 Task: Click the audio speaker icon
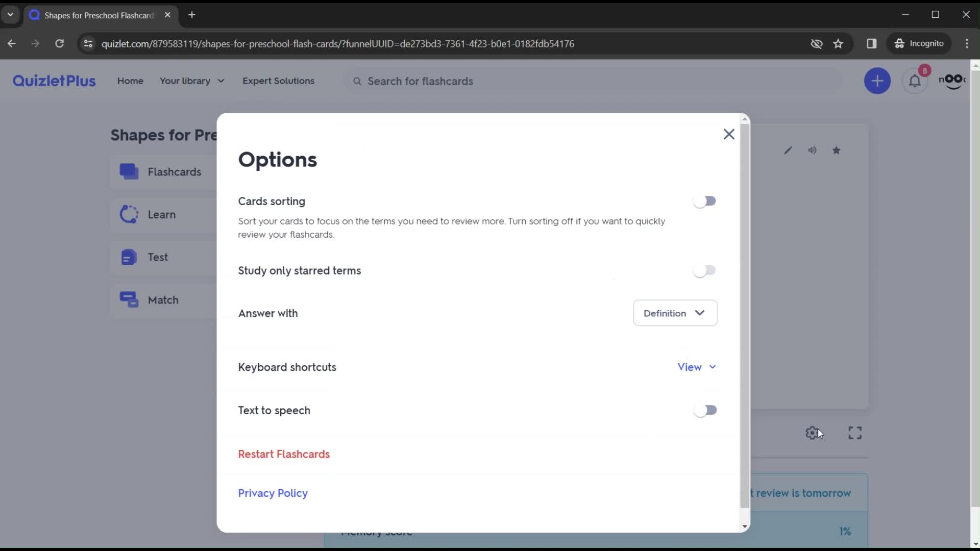point(813,150)
